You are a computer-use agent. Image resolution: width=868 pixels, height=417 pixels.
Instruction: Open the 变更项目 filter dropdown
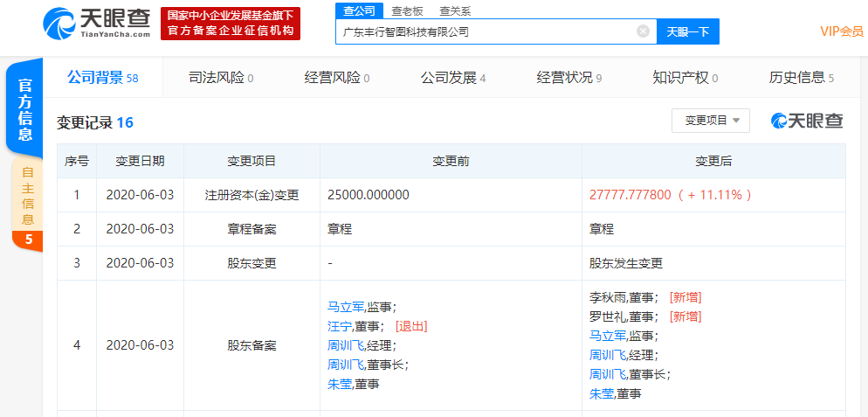(x=710, y=121)
